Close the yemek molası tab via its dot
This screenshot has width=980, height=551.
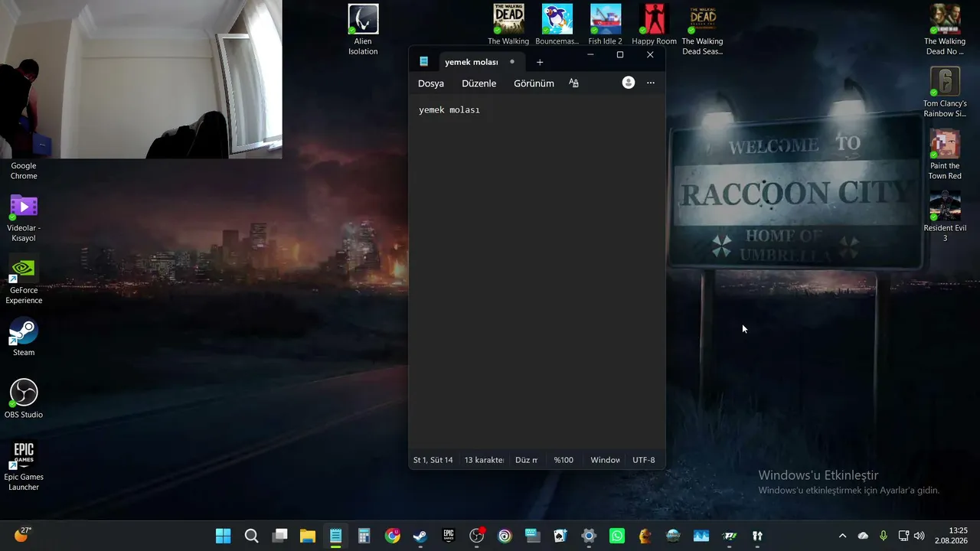pos(512,62)
